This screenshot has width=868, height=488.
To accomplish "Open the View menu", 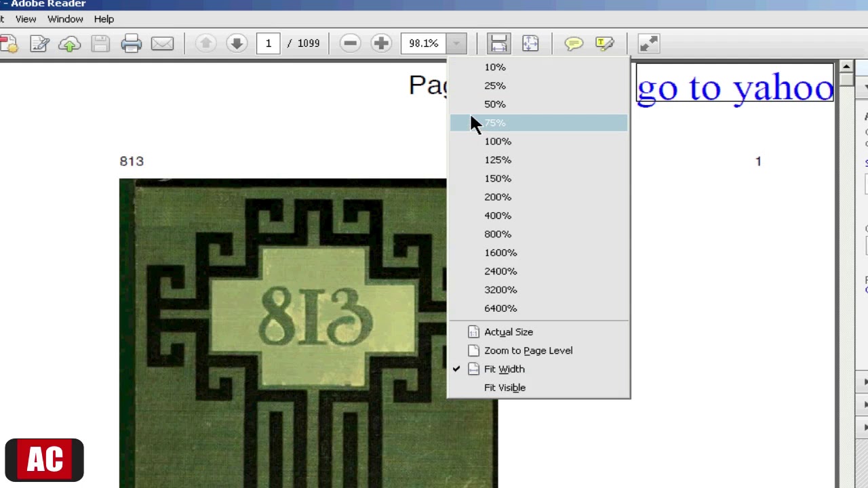I will pyautogui.click(x=26, y=19).
